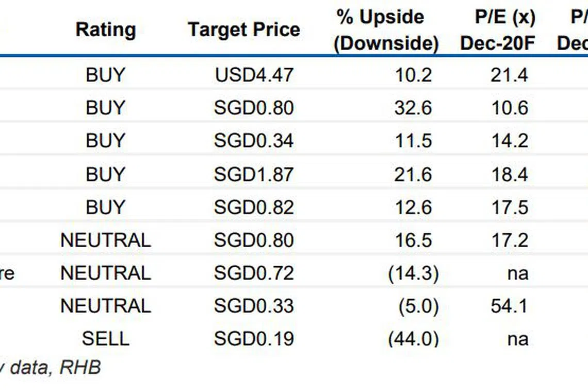Click the SGD0.33 target price
Viewport: 588px width, 392px height.
click(x=254, y=306)
